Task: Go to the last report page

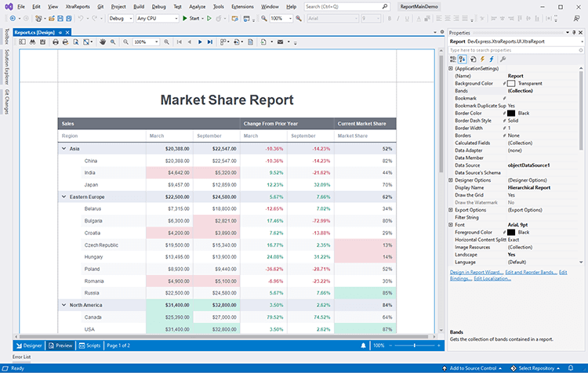Action: (x=209, y=42)
